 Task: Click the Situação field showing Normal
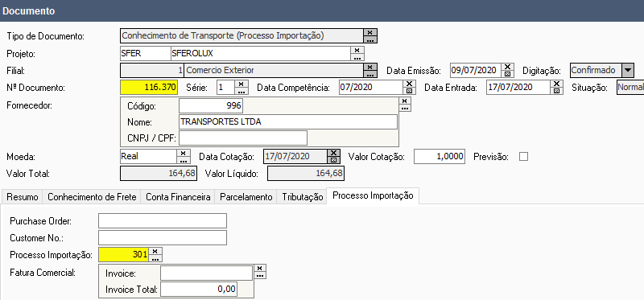tap(630, 87)
